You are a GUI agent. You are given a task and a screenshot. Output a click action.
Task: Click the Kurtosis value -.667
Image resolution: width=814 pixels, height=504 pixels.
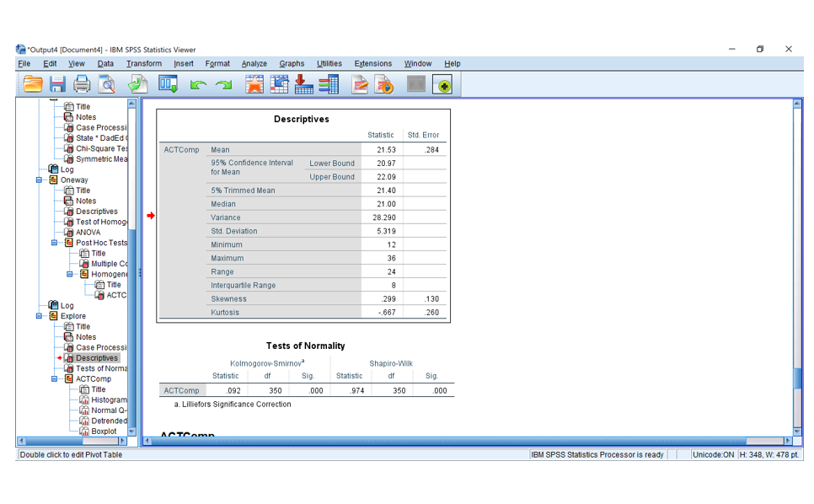click(387, 313)
